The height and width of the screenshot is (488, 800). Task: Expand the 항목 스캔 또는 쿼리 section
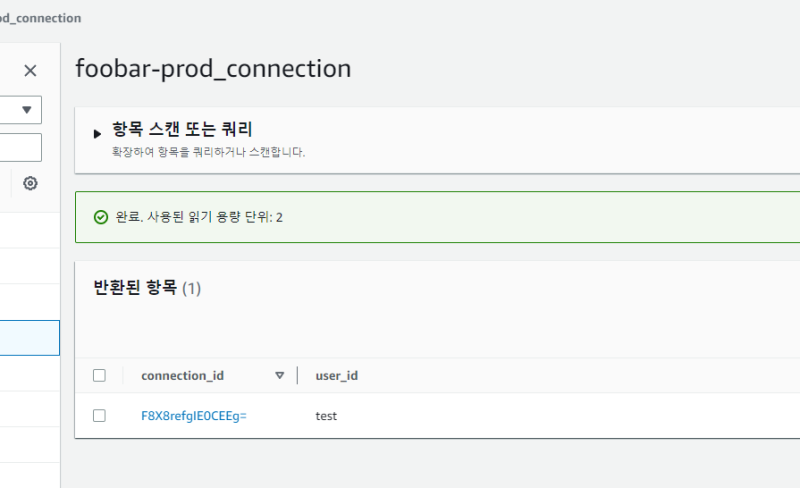[98, 133]
